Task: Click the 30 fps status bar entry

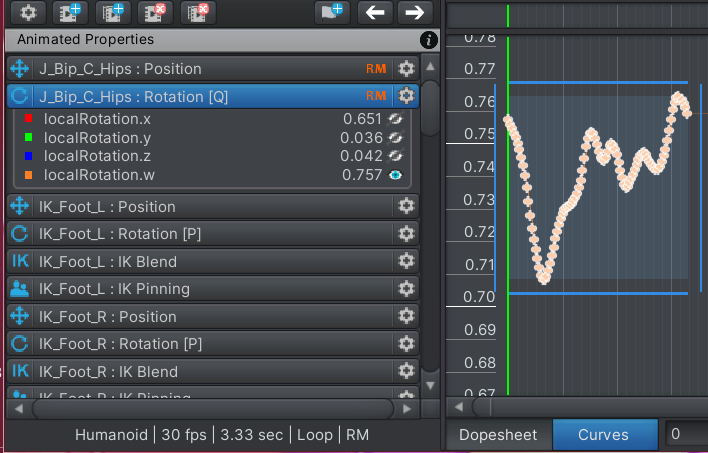Action: point(184,434)
